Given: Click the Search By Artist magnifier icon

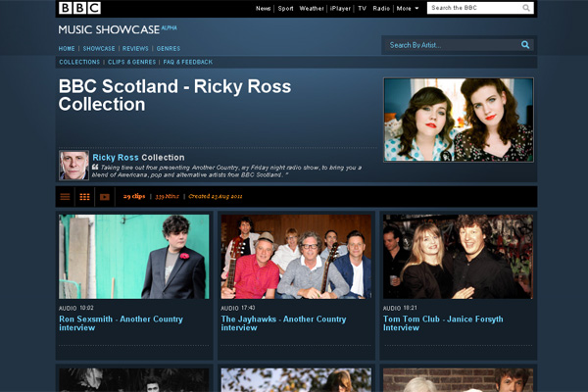Looking at the screenshot, I should (525, 45).
